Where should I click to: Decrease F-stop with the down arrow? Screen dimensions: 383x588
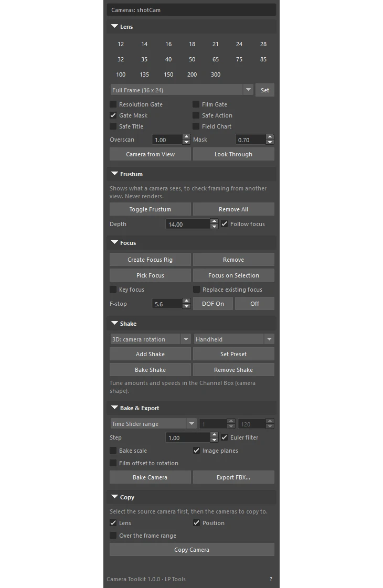tap(186, 307)
